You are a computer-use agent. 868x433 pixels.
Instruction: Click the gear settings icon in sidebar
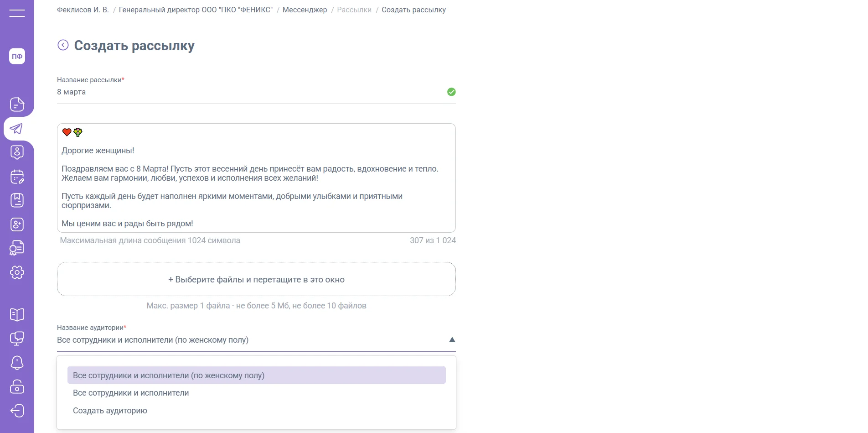[x=17, y=272]
